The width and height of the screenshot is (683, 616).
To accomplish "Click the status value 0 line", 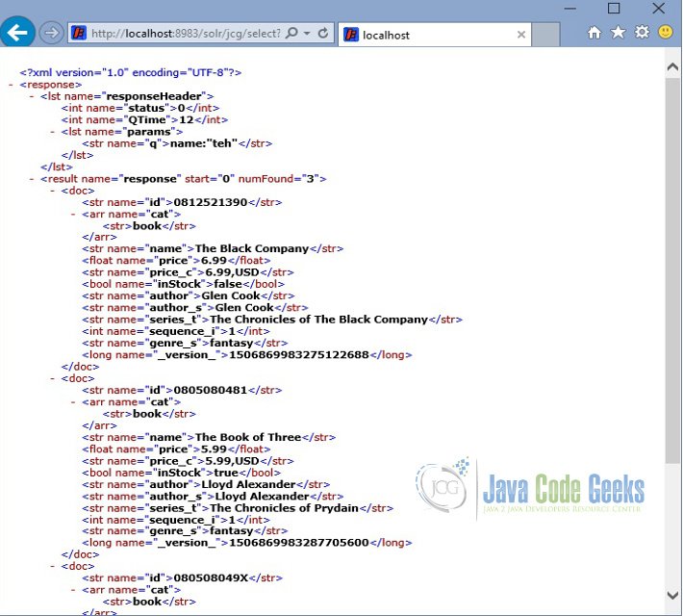I will point(140,108).
